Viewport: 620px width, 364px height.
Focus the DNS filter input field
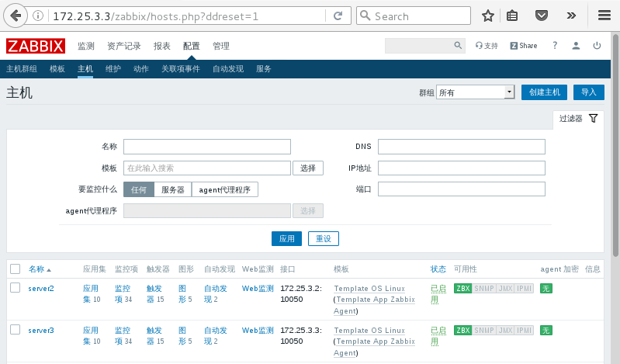[462, 147]
